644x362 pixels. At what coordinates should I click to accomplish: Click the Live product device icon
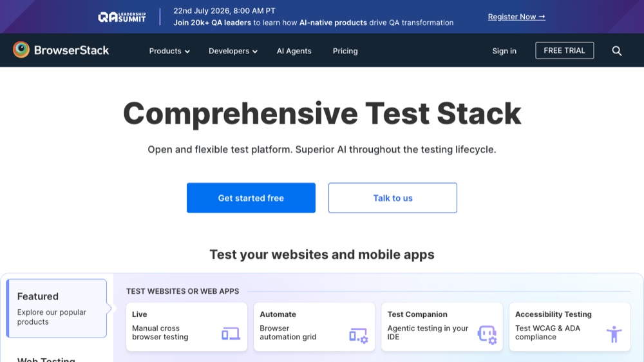point(231,334)
